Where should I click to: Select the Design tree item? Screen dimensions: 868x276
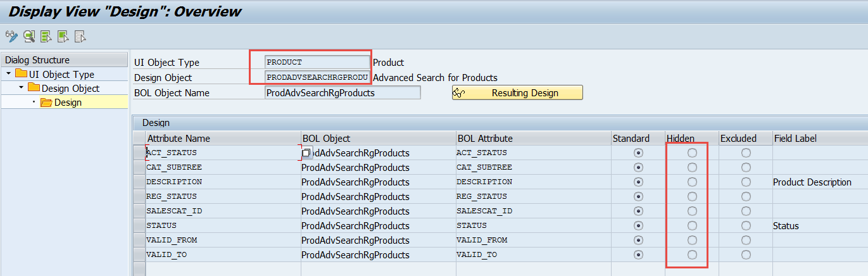click(x=68, y=102)
